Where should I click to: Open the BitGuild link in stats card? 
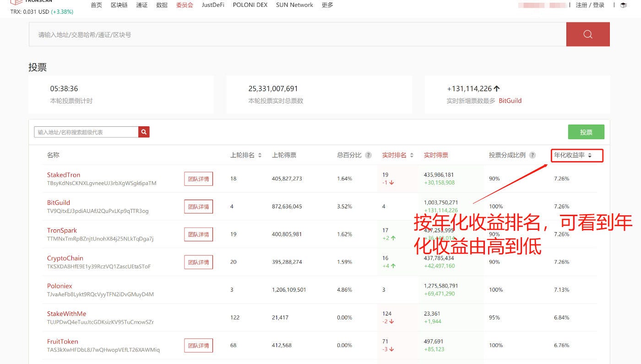click(510, 101)
